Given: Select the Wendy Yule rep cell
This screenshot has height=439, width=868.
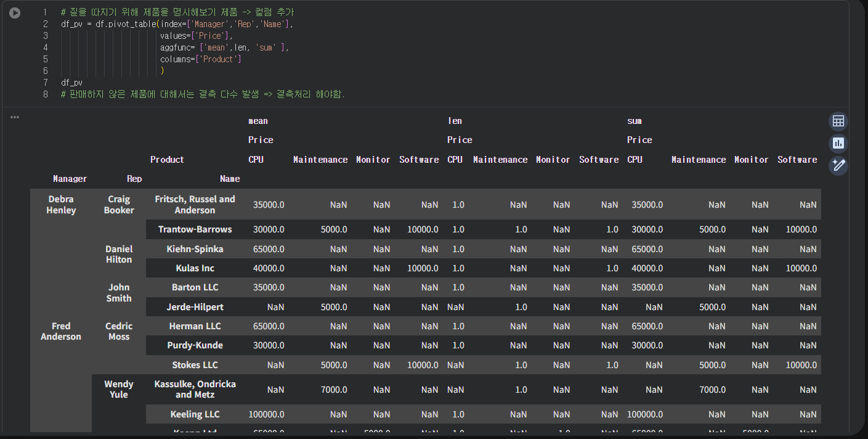Looking at the screenshot, I should [119, 389].
